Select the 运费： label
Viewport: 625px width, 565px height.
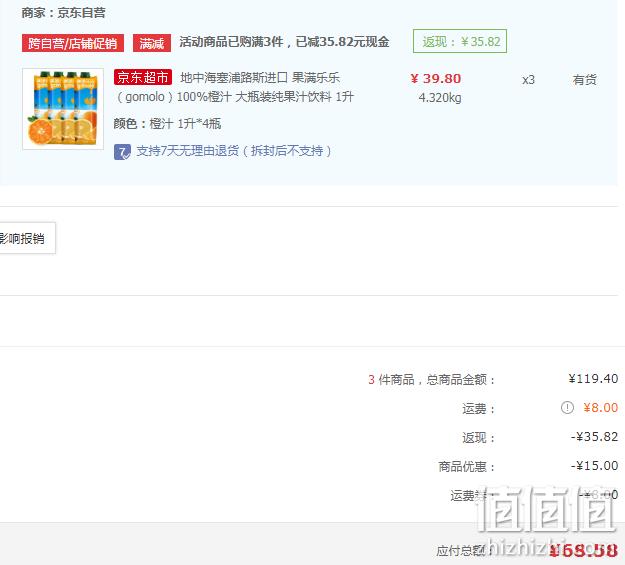(x=479, y=409)
